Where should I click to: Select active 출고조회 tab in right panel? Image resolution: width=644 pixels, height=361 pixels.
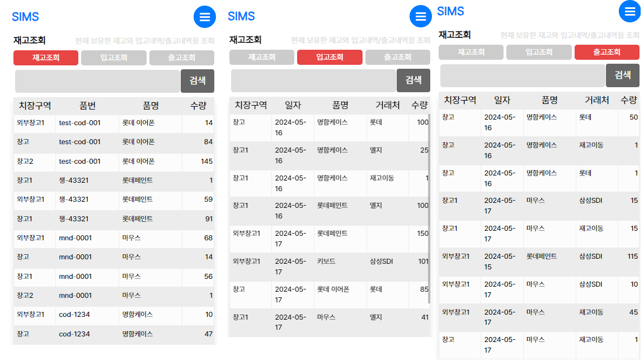(607, 52)
